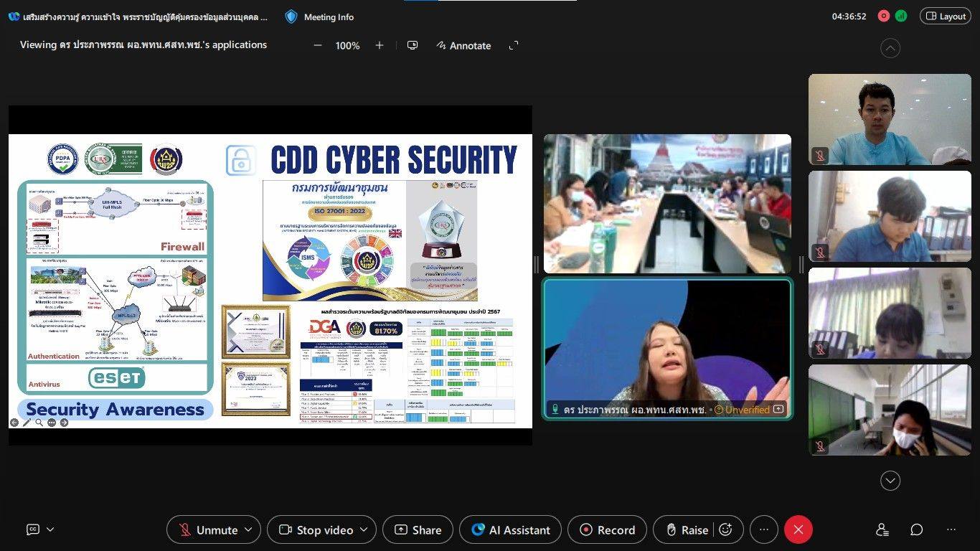Open the AI Assistant

[511, 529]
